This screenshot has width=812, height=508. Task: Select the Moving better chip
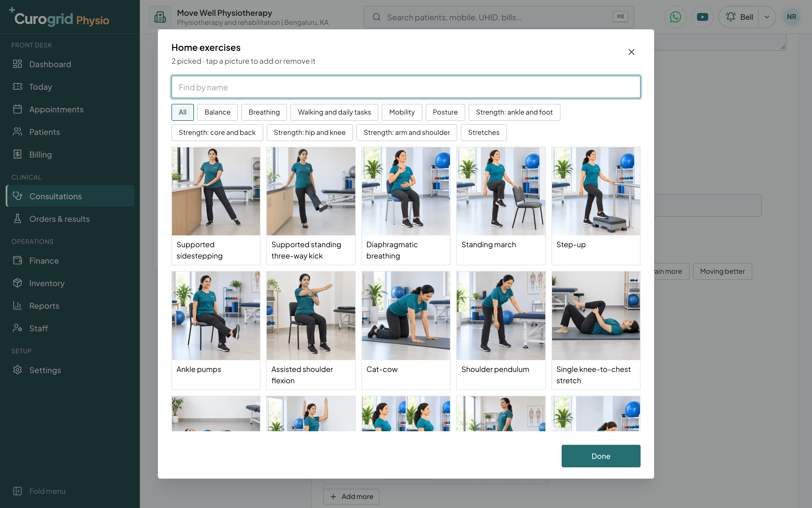pyautogui.click(x=722, y=271)
